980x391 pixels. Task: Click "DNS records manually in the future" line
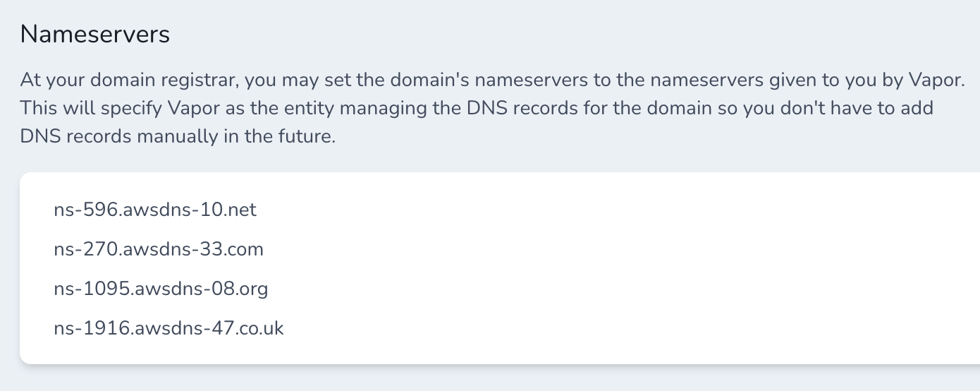[x=178, y=136]
